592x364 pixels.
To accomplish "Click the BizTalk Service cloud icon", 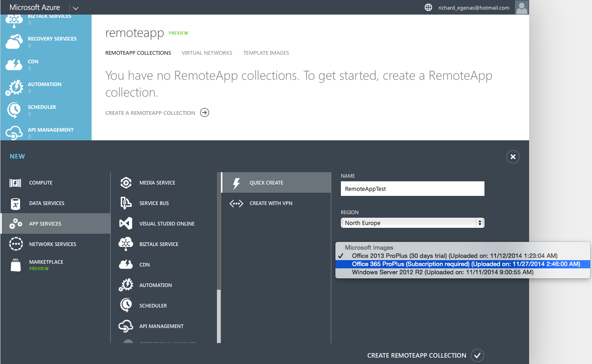I will coord(126,244).
